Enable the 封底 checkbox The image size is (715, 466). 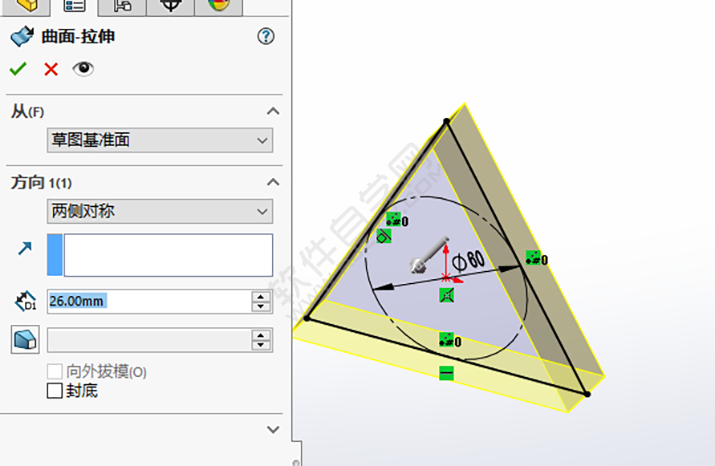55,391
